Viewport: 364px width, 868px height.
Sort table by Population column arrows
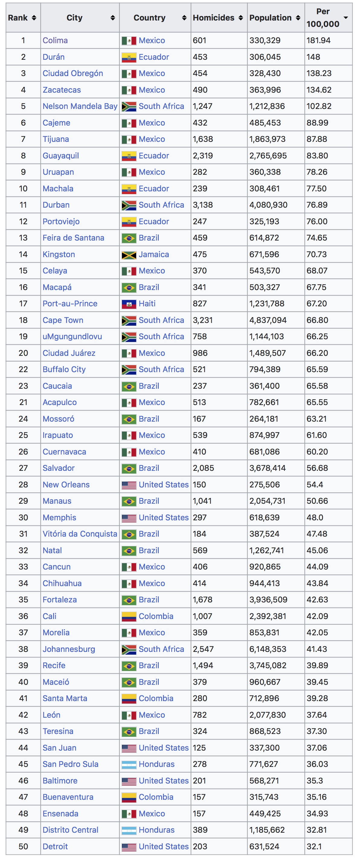pos(298,18)
